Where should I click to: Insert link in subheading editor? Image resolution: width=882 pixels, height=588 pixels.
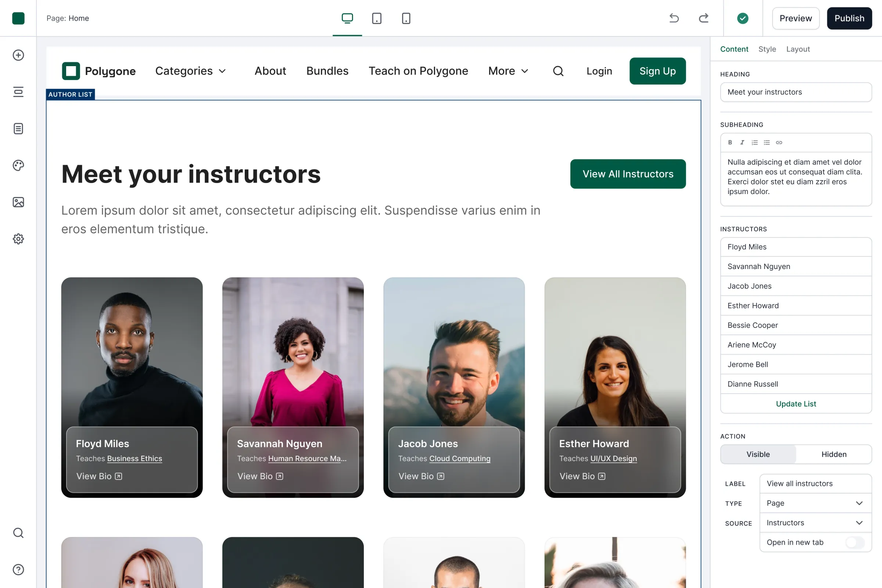point(779,143)
